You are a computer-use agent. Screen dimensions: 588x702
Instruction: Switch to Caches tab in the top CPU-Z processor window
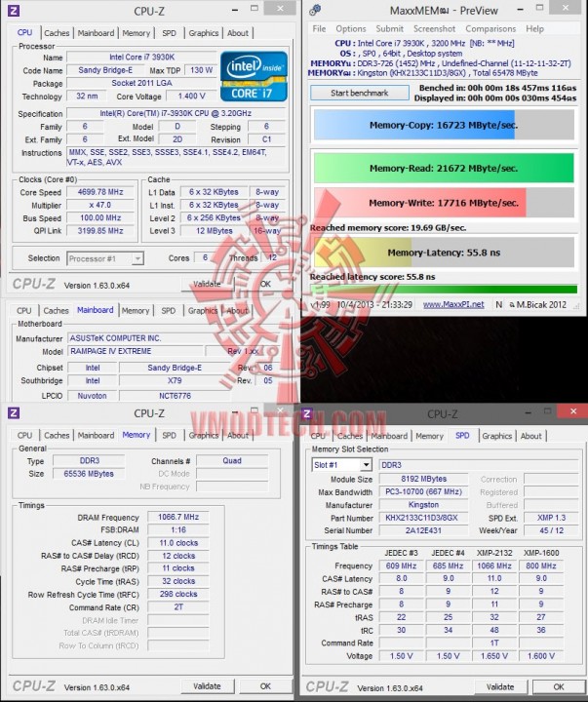tap(57, 33)
